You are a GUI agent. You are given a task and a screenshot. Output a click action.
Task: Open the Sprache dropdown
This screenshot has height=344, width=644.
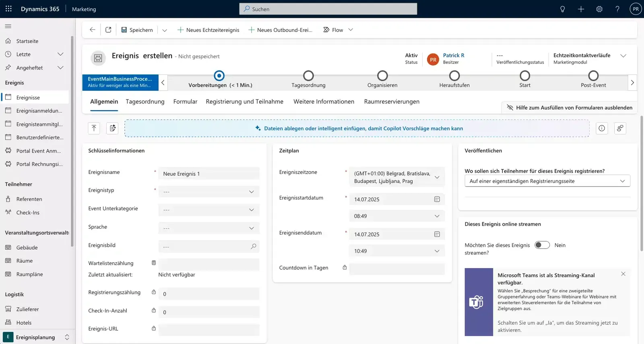[x=209, y=228]
